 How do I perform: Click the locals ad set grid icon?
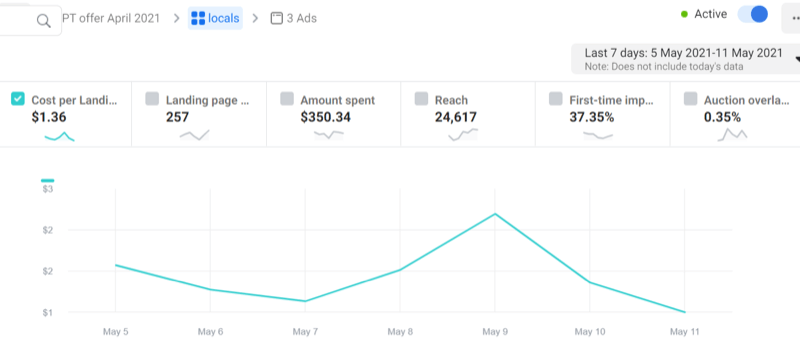tap(198, 18)
